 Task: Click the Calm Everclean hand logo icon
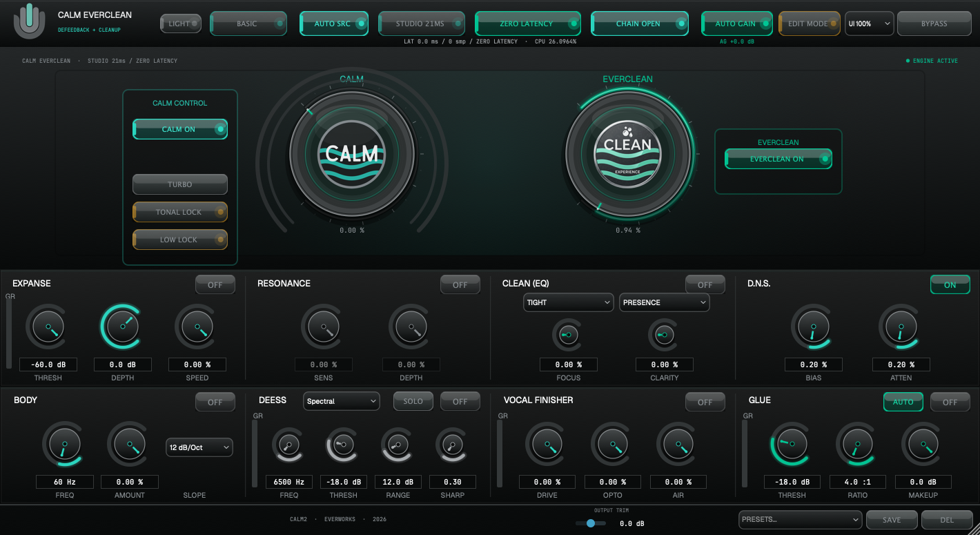(x=29, y=21)
